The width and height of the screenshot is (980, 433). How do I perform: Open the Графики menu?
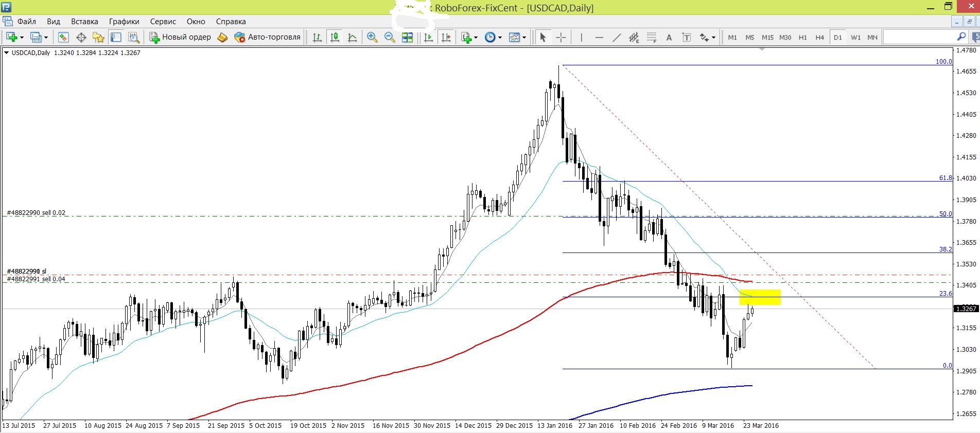pyautogui.click(x=124, y=22)
